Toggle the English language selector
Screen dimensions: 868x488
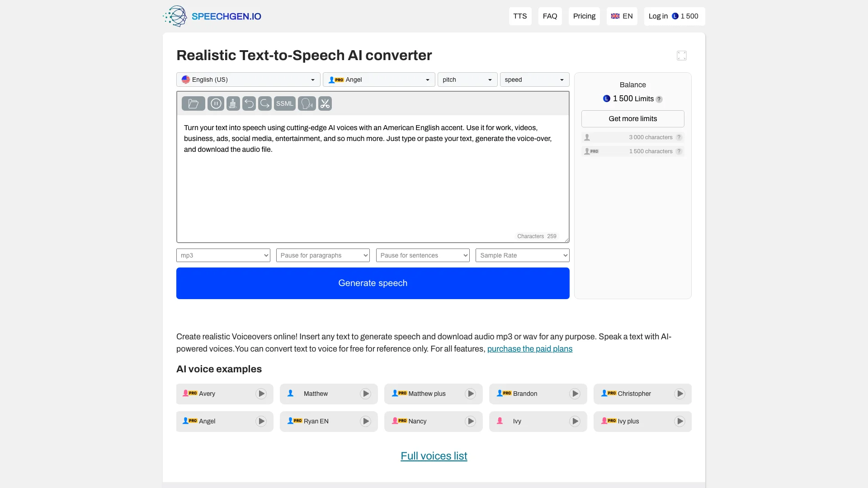623,16
